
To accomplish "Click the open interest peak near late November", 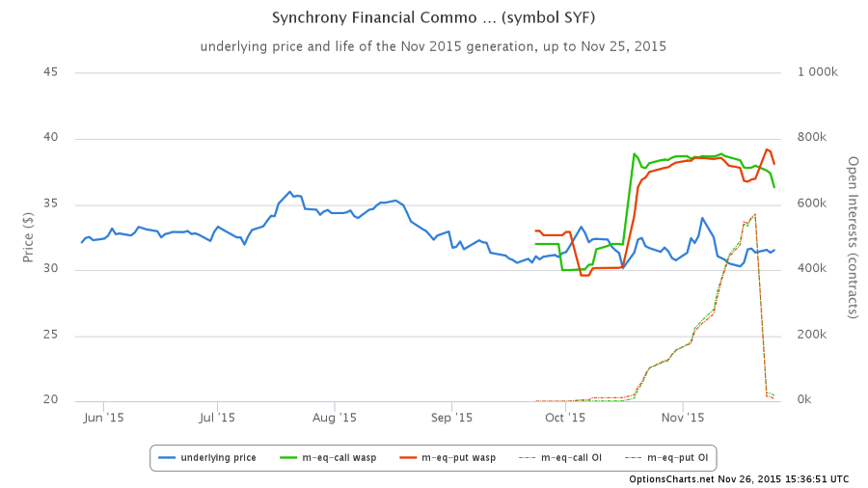I will pos(754,215).
